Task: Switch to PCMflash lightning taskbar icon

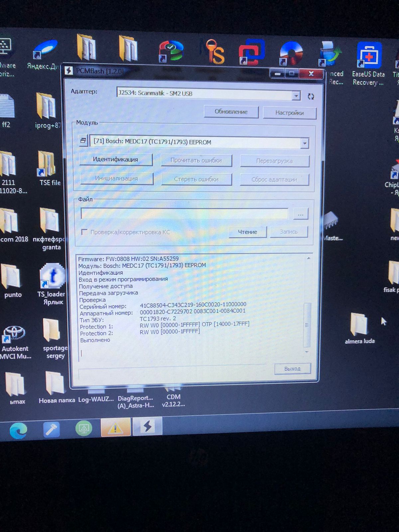Action: 147,427
